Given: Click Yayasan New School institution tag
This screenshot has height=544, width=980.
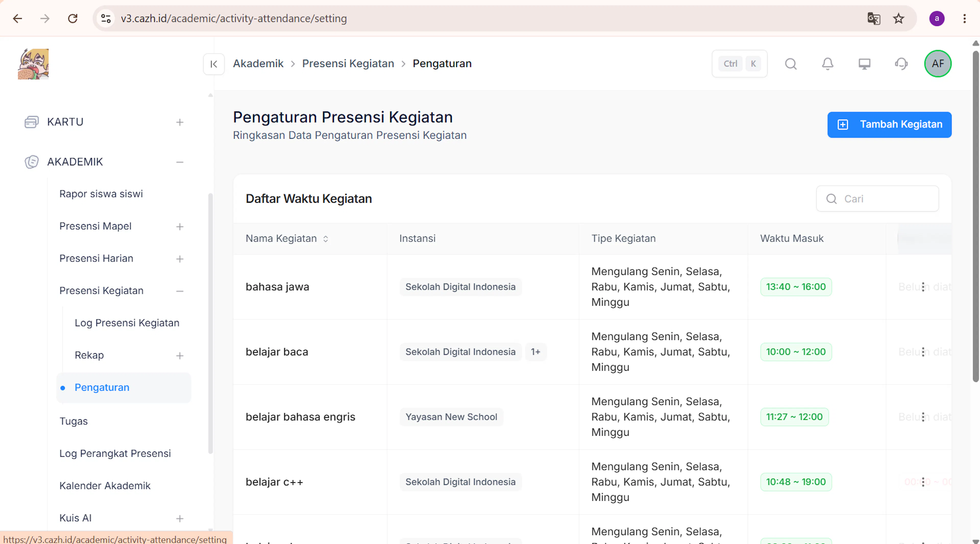Looking at the screenshot, I should [x=451, y=417].
